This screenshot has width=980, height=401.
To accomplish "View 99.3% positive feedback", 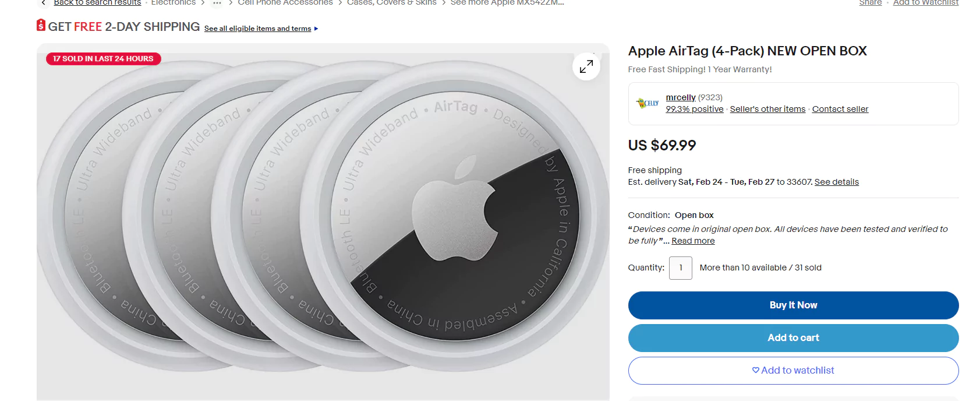I will tap(694, 108).
